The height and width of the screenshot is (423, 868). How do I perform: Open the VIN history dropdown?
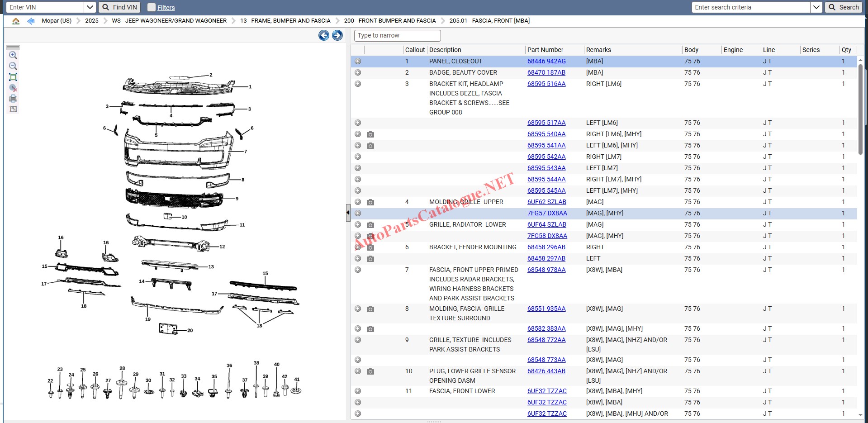tap(90, 7)
